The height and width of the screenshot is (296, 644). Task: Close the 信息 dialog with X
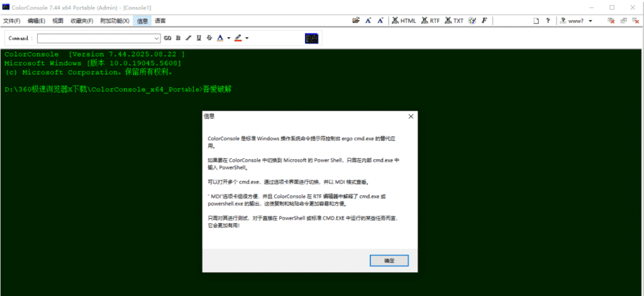click(x=410, y=117)
